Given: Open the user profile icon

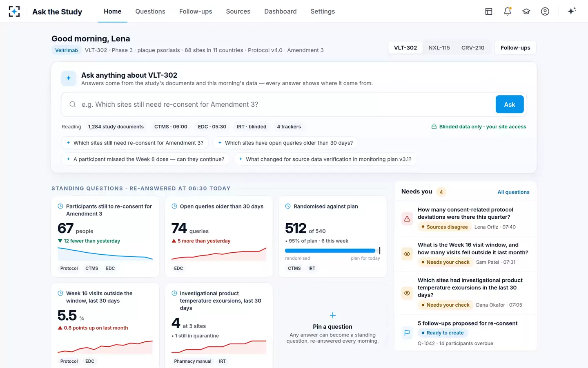Looking at the screenshot, I should point(545,11).
